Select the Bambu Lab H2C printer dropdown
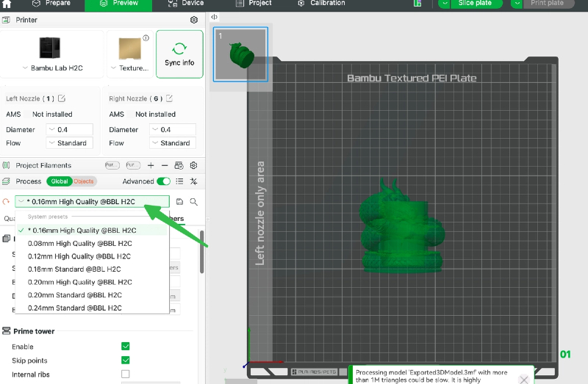Image resolution: width=588 pixels, height=384 pixels. (52, 54)
